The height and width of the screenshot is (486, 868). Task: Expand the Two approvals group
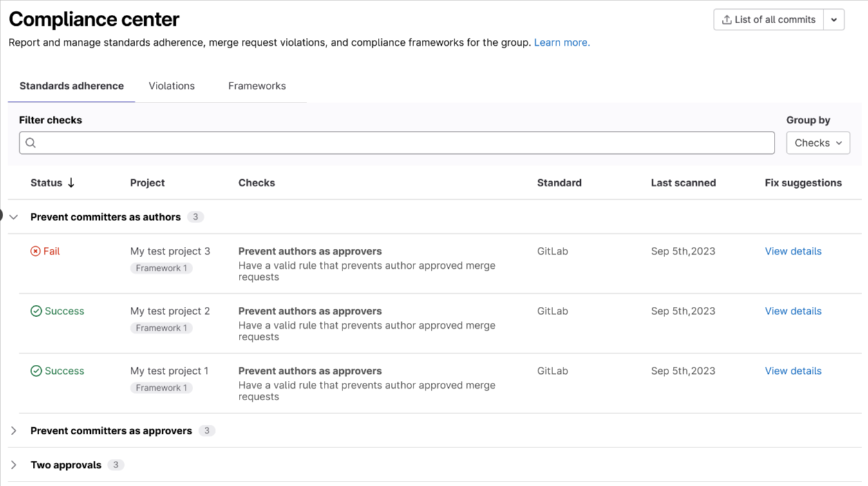tap(14, 464)
